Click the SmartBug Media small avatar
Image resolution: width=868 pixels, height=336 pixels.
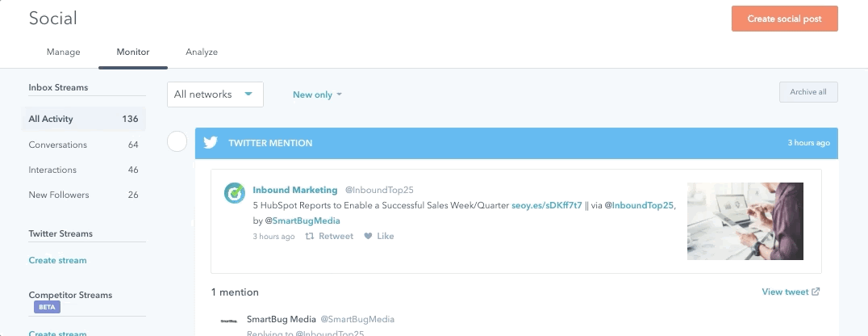point(228,321)
